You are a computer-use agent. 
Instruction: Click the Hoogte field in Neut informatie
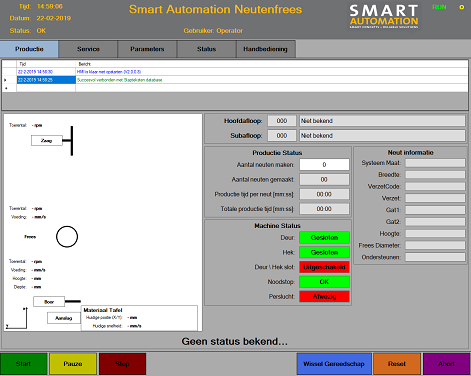[x=435, y=234]
